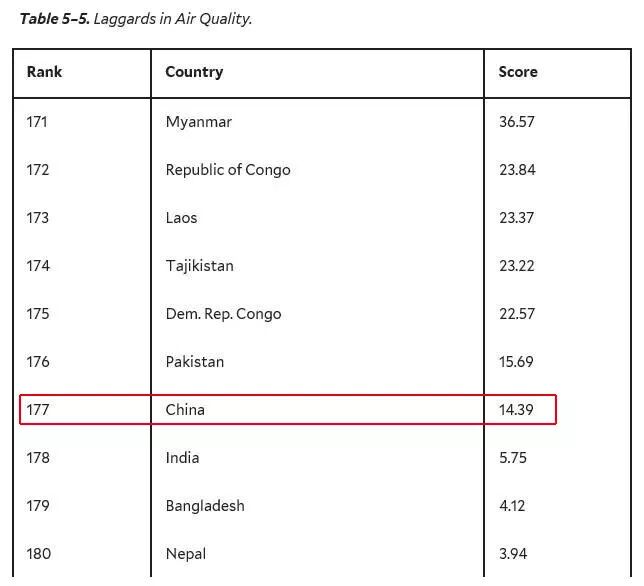Click the Rank column header
This screenshot has height=586, width=644.
[44, 72]
